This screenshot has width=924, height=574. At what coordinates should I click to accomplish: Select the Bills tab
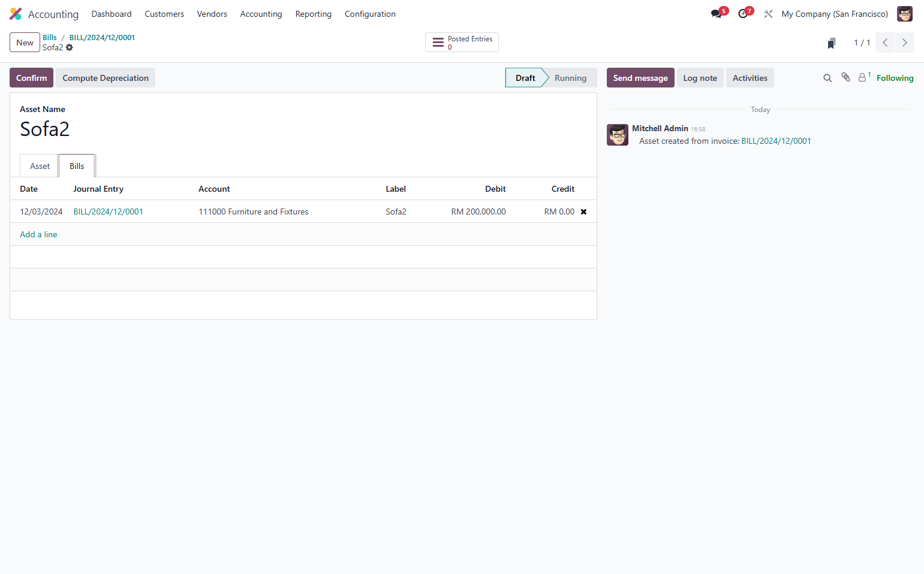click(x=77, y=166)
